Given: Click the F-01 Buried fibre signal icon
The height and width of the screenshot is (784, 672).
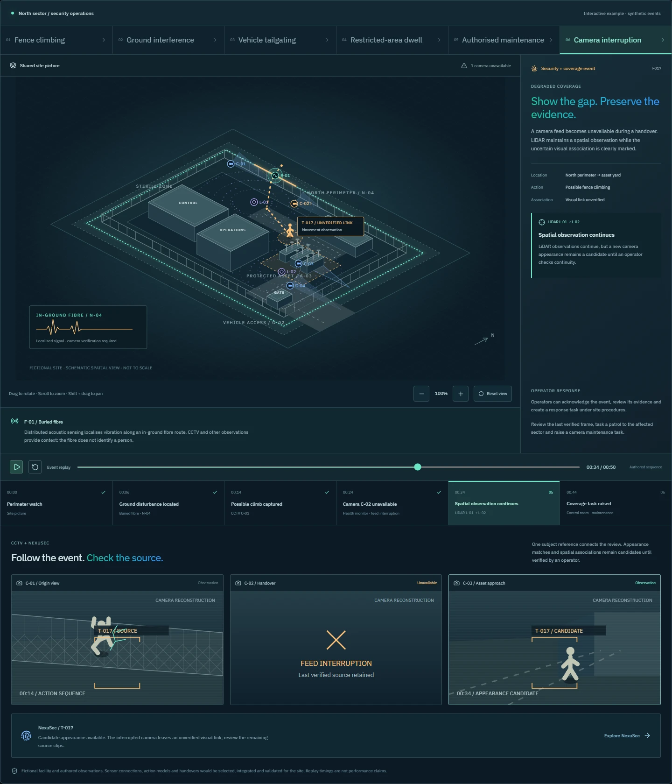Looking at the screenshot, I should [15, 421].
